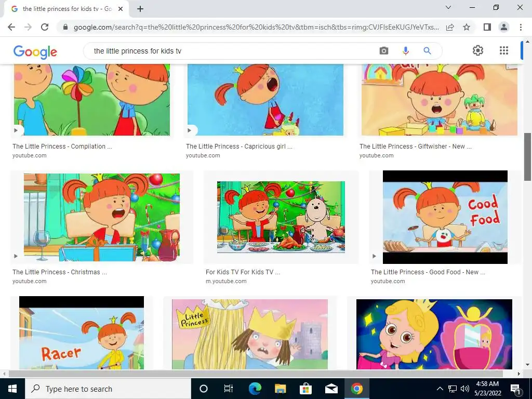Image resolution: width=532 pixels, height=399 pixels.
Task: Open the For Kids TV dinner thumbnail
Action: click(x=281, y=217)
